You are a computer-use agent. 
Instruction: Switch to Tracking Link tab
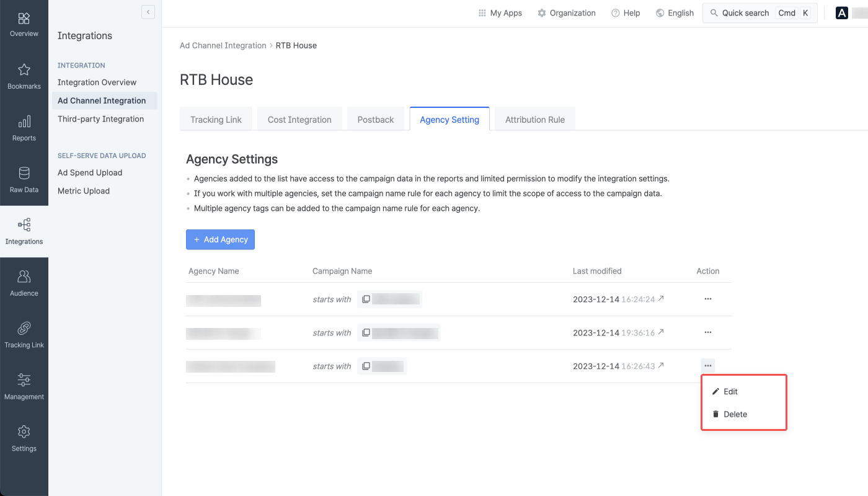click(216, 119)
